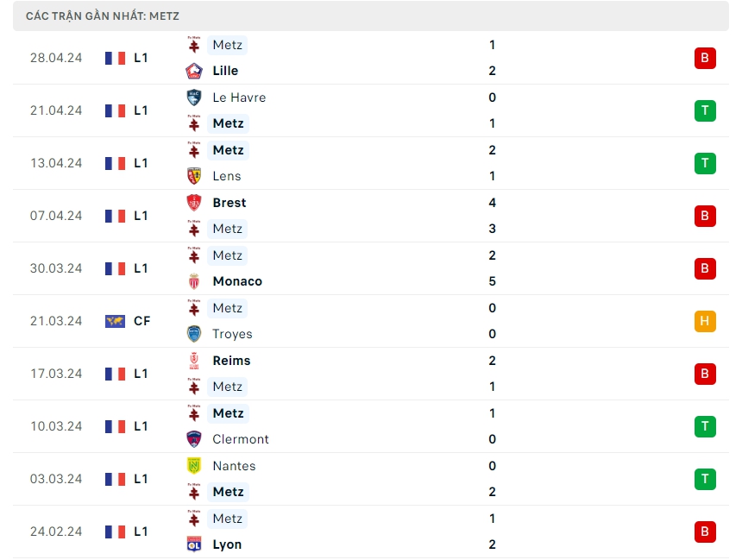Click the Le Havre club crest
The image size is (742, 560).
194,98
